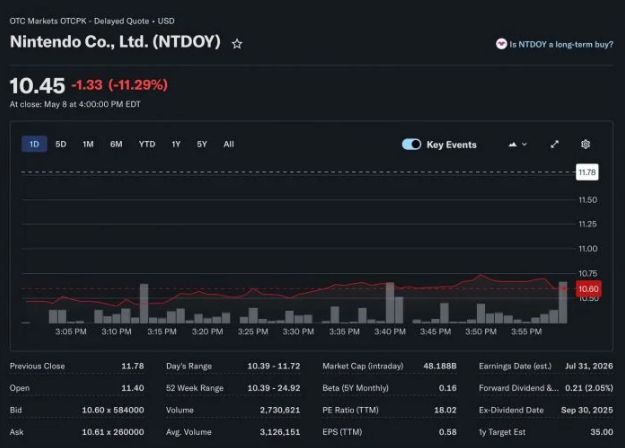The width and height of the screenshot is (625, 448).
Task: Click the Avg. Volume value 3,126,151
Action: [x=280, y=432]
